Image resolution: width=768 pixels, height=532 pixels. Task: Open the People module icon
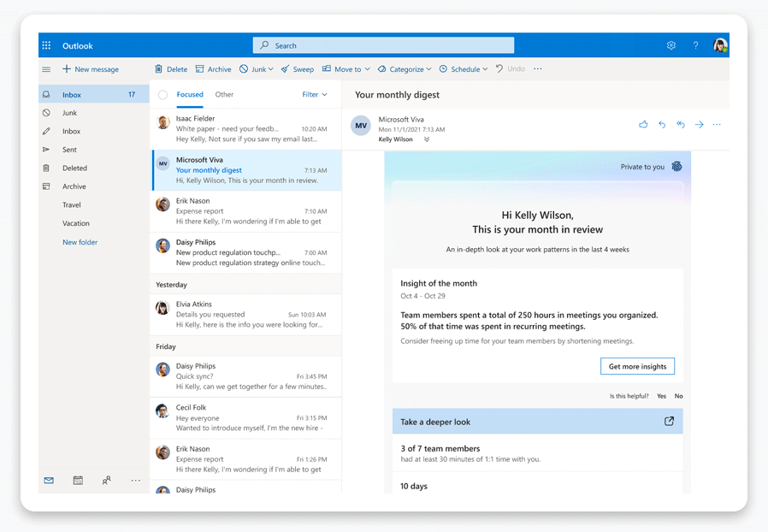coord(106,481)
